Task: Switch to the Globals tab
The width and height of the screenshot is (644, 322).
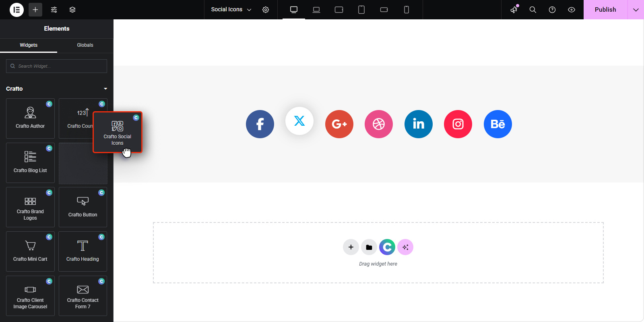Action: (85, 45)
